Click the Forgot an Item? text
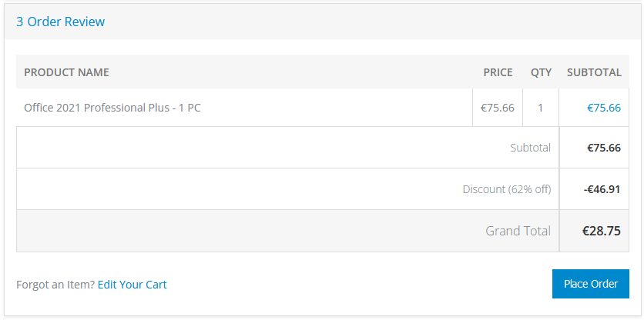 pyautogui.click(x=55, y=285)
